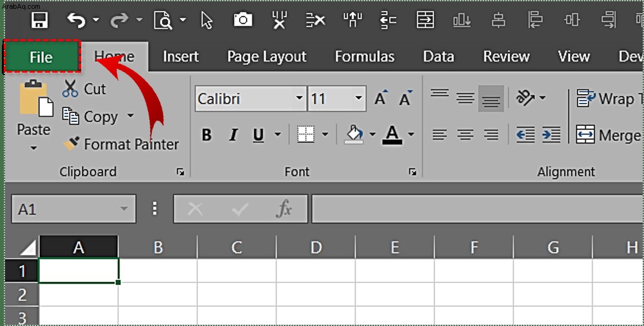Screen dimensions: 644x326
Task: Switch to the Review tab
Action: (x=507, y=57)
